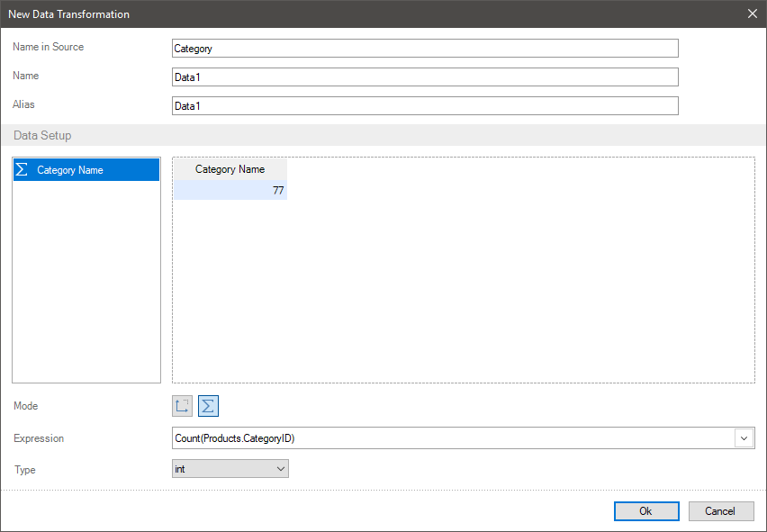767x532 pixels.
Task: Close the New Data Transformation dialog
Action: click(x=753, y=14)
